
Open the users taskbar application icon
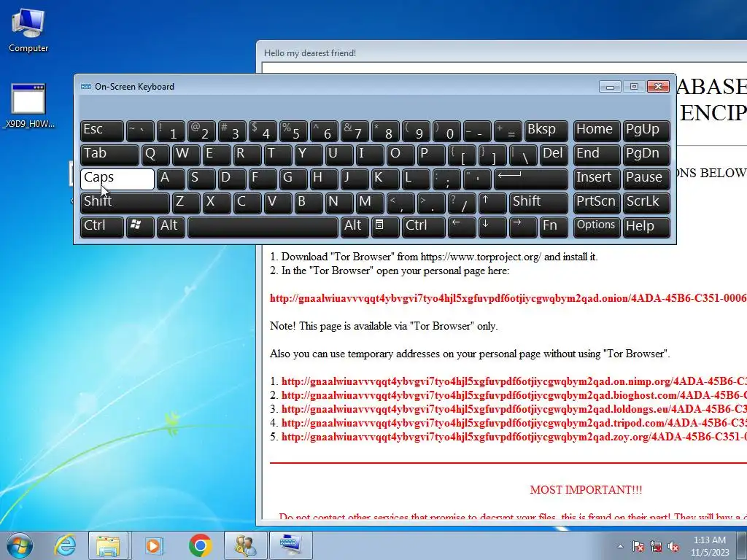(245, 545)
